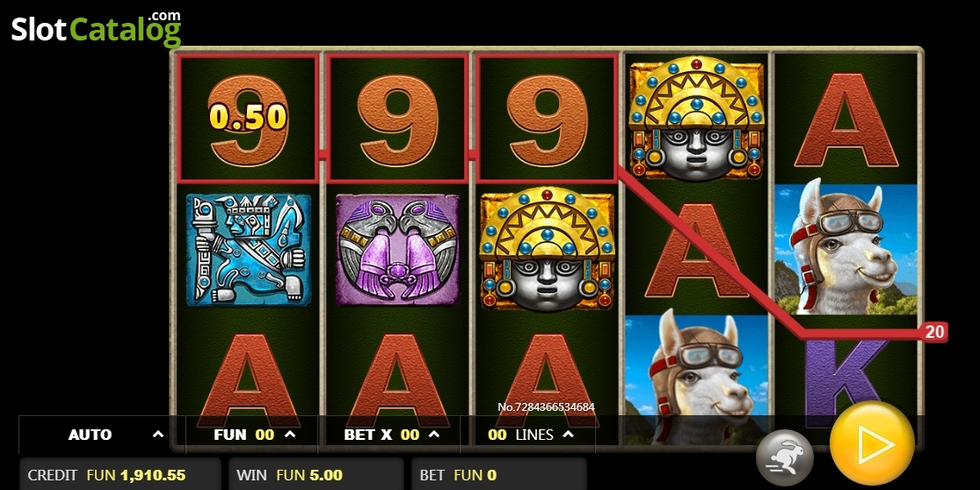Click the 9 symbol showing 0.50 win
The width and height of the screenshot is (980, 490).
click(x=248, y=118)
